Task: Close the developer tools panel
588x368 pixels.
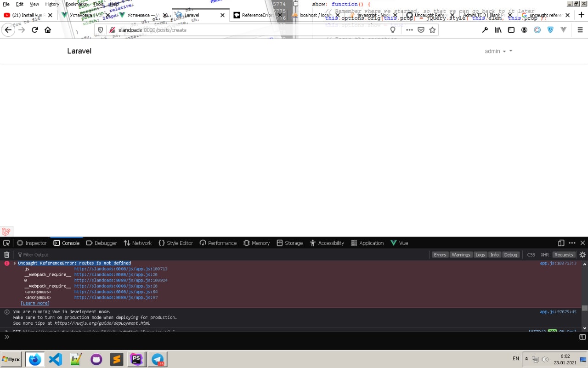Action: pyautogui.click(x=582, y=243)
